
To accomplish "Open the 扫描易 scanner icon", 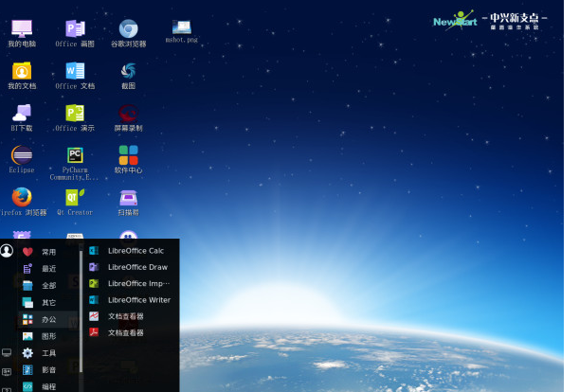I will pos(129,202).
